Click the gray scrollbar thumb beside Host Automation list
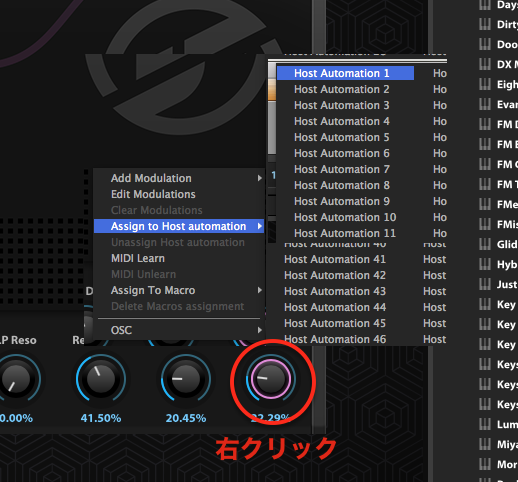Screen dimensions: 518x482 click(x=272, y=127)
